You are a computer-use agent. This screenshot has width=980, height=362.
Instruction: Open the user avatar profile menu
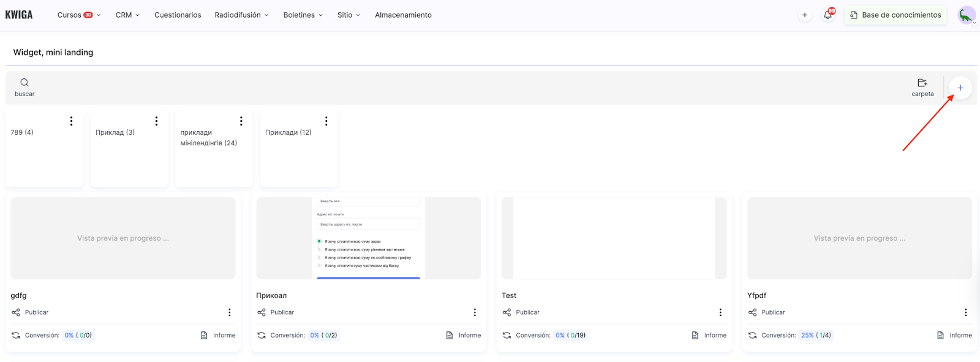coord(966,15)
